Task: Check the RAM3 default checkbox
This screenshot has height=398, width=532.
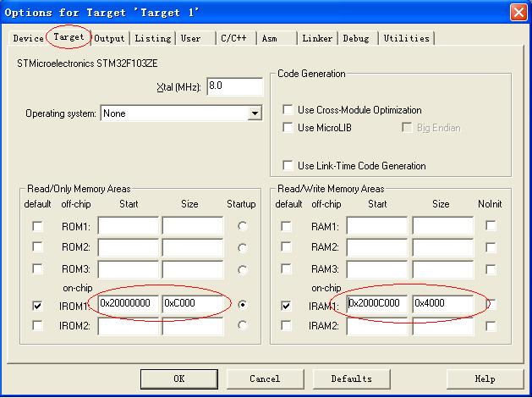Action: (286, 269)
